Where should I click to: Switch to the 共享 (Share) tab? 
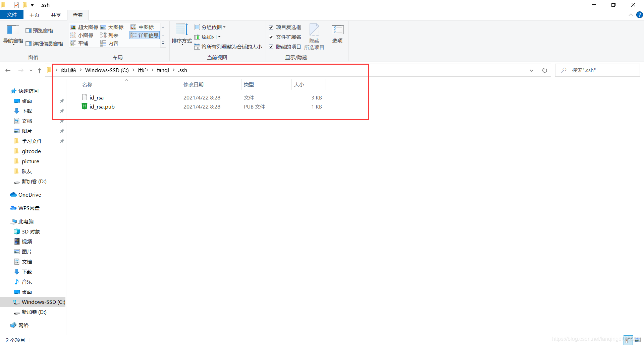coord(56,15)
